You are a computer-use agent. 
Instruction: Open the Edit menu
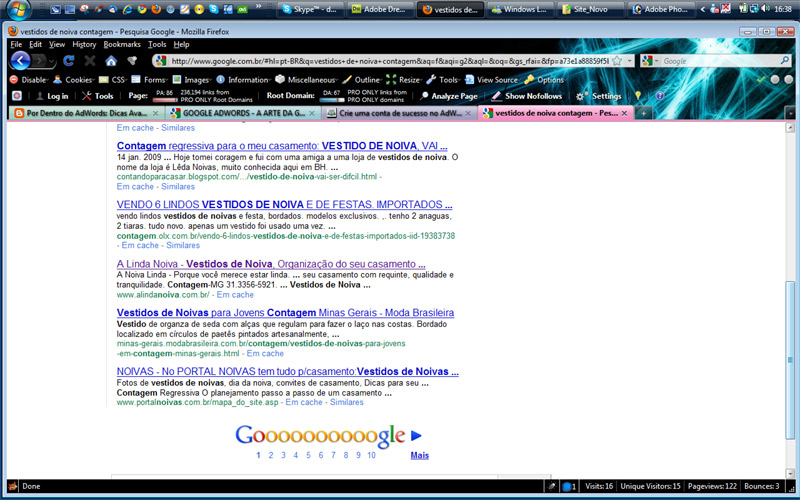(35, 44)
